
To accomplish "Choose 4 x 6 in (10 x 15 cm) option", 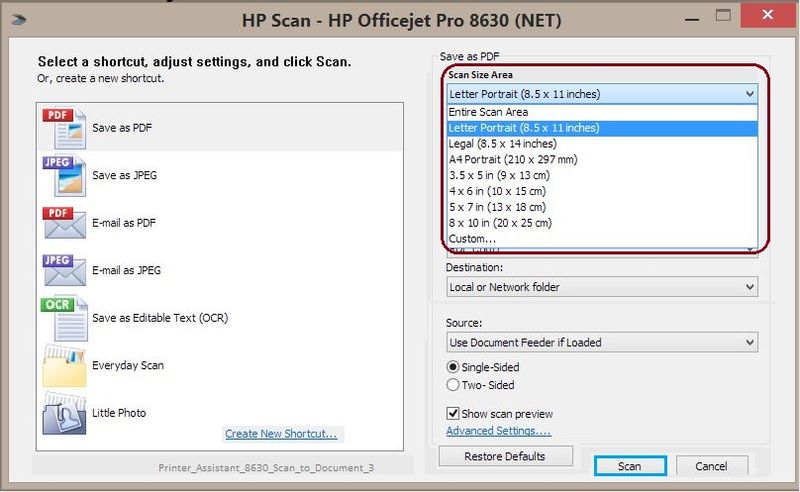I will (602, 191).
